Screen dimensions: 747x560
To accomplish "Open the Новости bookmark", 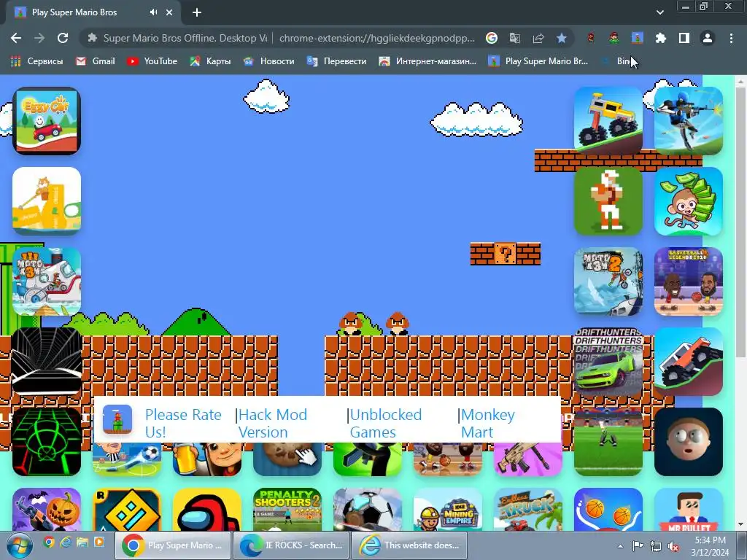I will (269, 61).
